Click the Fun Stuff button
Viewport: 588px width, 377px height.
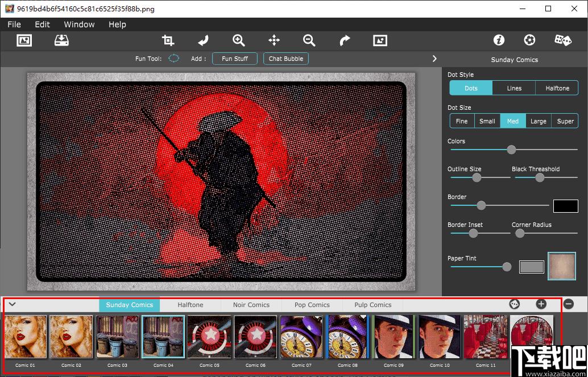[x=235, y=59]
